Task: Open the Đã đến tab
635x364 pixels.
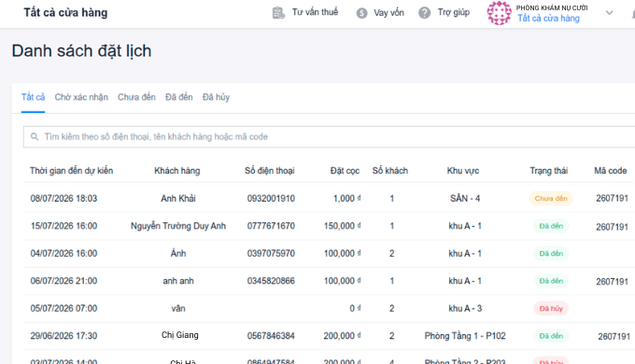Action: [179, 97]
